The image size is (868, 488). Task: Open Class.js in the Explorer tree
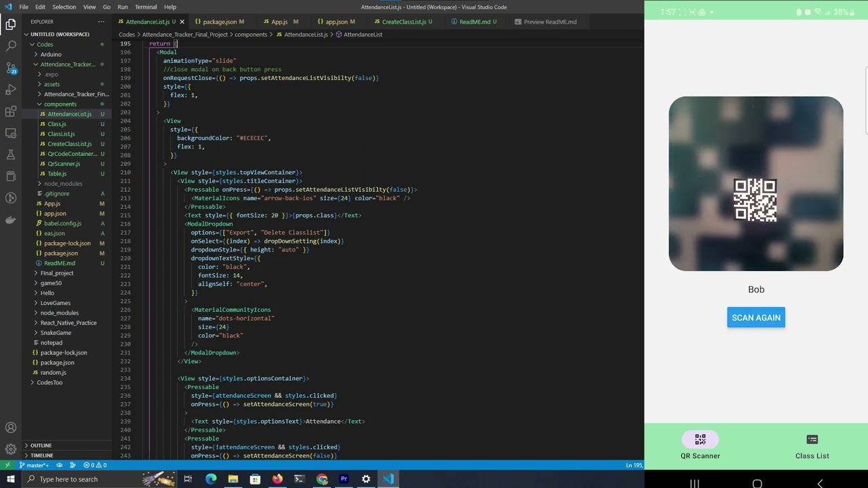[57, 124]
